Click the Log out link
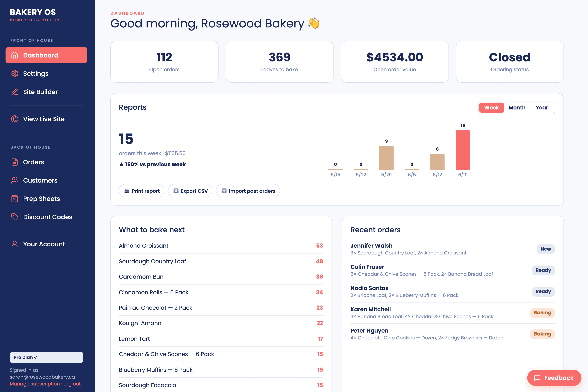 [72, 384]
